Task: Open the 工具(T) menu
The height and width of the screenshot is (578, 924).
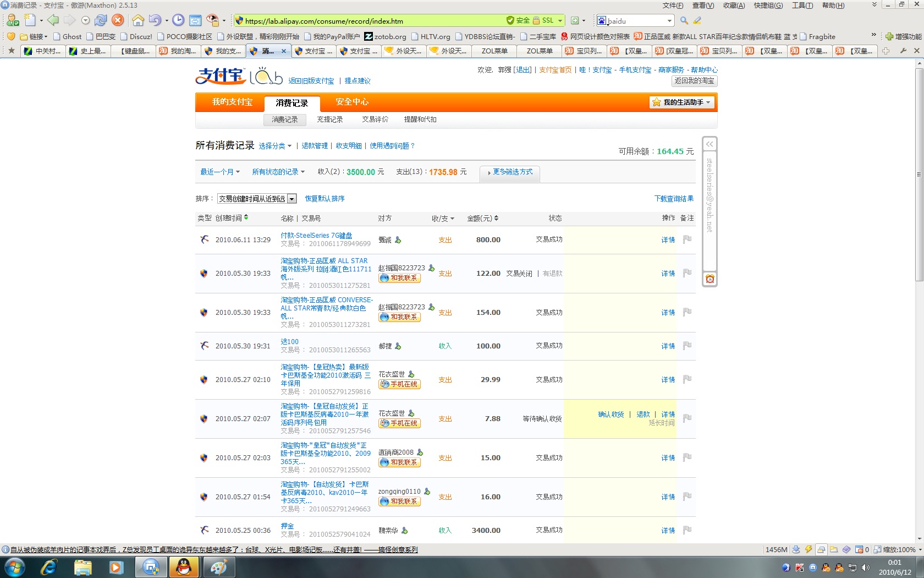Action: pos(802,5)
